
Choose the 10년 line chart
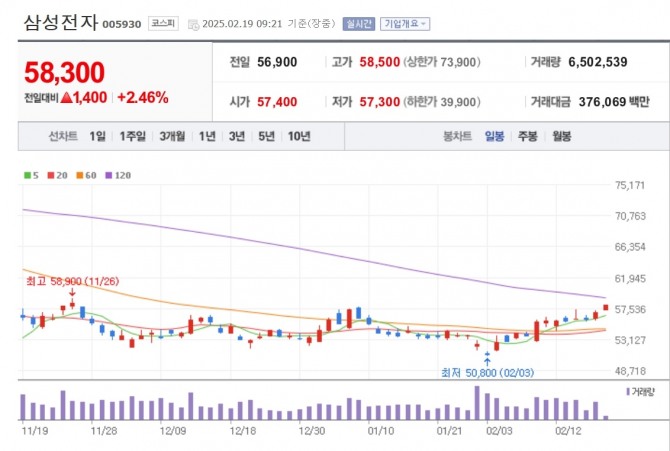(299, 136)
